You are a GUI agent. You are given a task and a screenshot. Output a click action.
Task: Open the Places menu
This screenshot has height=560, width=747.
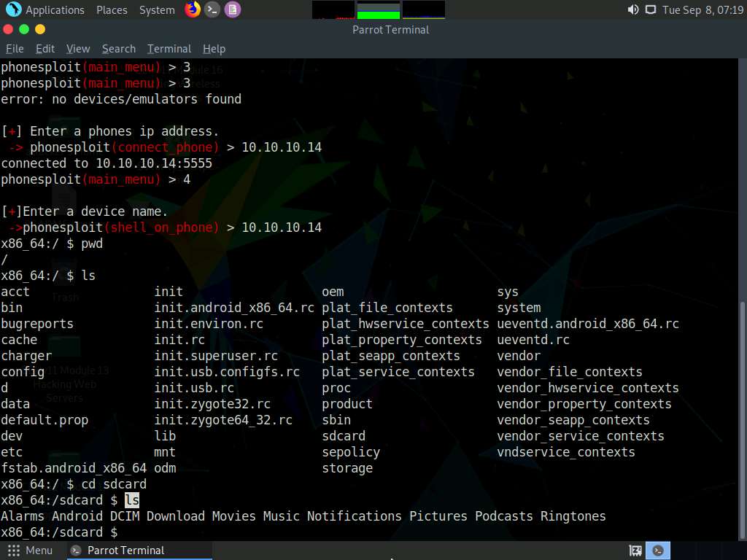111,9
